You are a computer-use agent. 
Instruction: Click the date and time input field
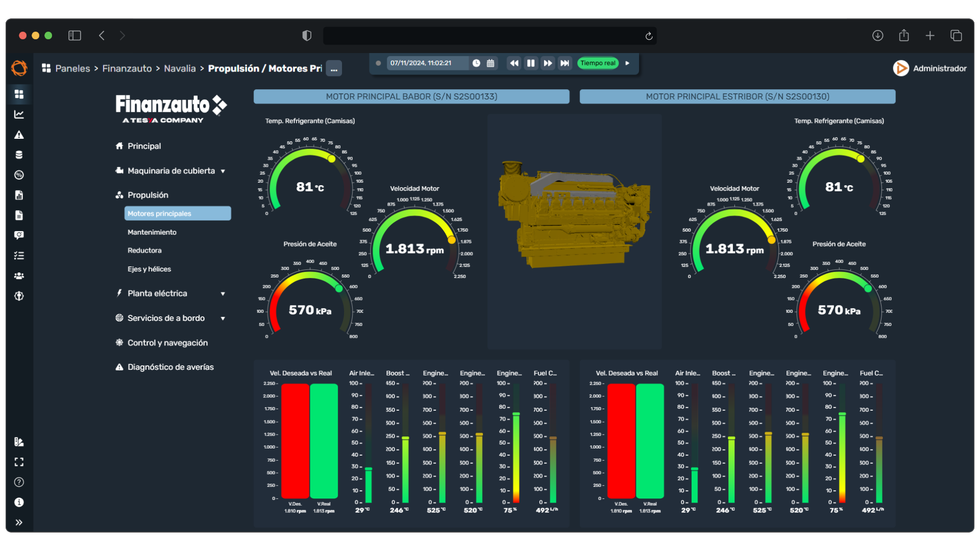pos(426,63)
